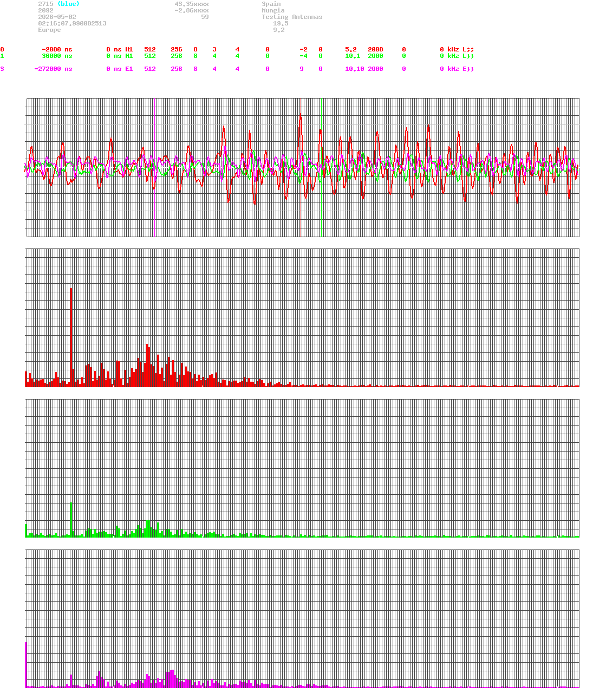Click the value "9.2" in the header

point(279,30)
